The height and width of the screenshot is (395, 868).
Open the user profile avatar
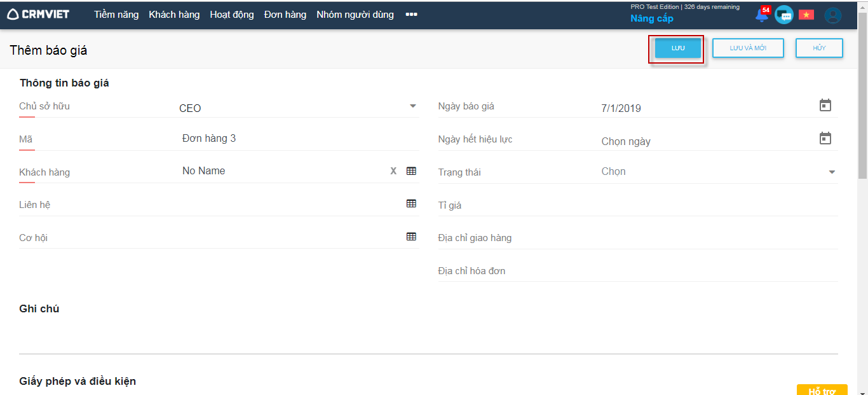[x=832, y=15]
